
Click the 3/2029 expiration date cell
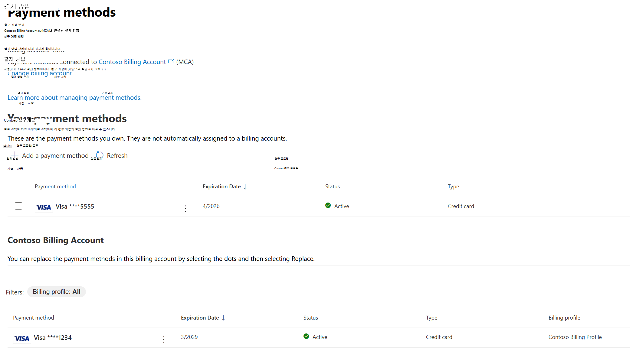coord(189,337)
